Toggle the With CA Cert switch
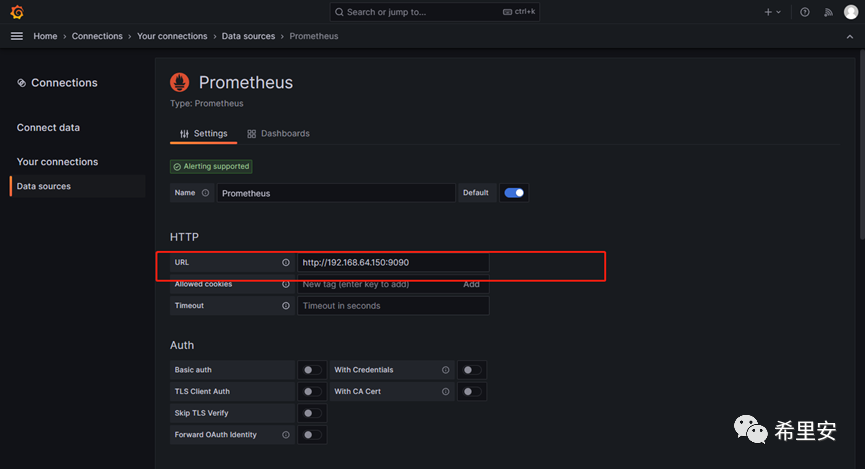Viewport: 865px width, 469px height. coord(472,392)
